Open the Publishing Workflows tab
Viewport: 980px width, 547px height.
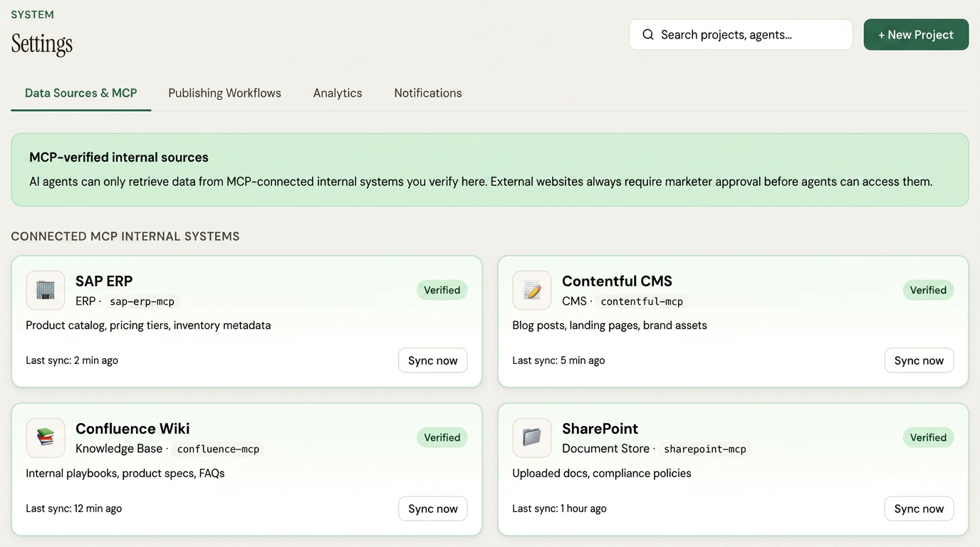coord(224,93)
